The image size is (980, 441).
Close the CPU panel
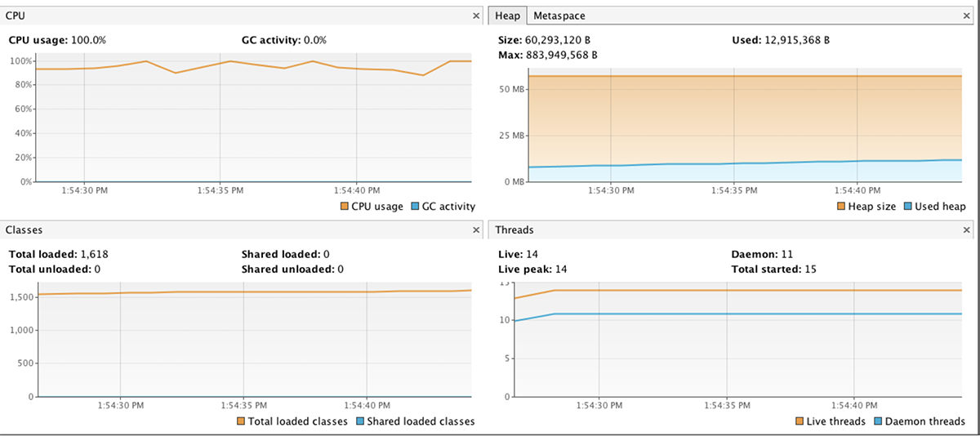476,16
